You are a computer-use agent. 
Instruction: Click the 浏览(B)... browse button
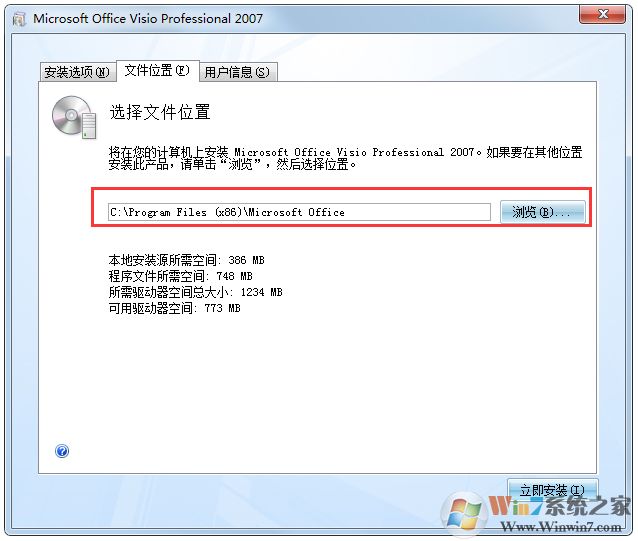pos(542,212)
